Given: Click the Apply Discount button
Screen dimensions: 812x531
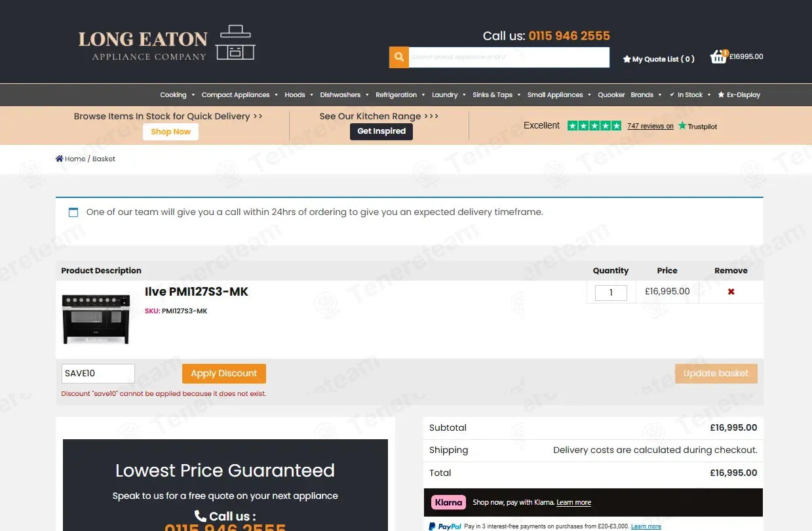Looking at the screenshot, I should point(224,374).
